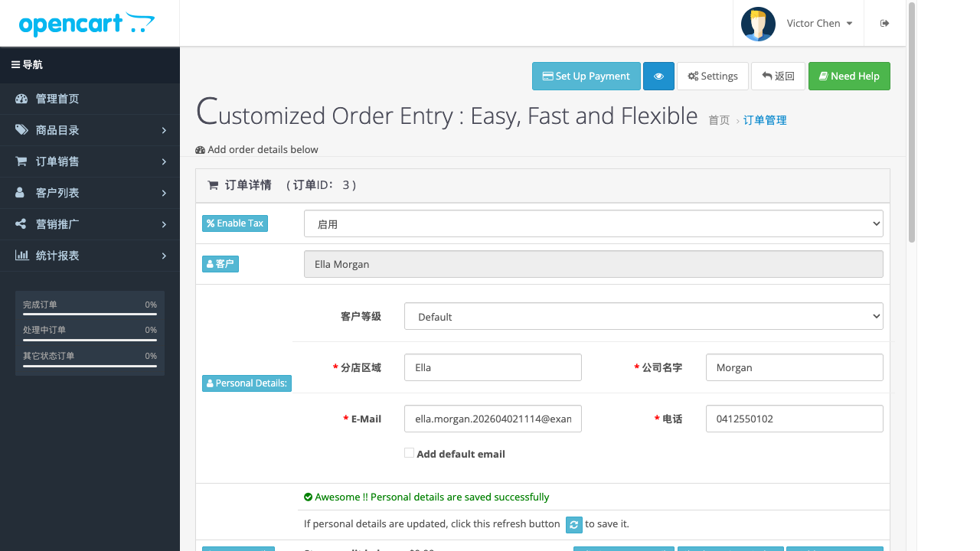The width and height of the screenshot is (980, 551).
Task: Click the refresh icon to save personal details
Action: pos(573,525)
